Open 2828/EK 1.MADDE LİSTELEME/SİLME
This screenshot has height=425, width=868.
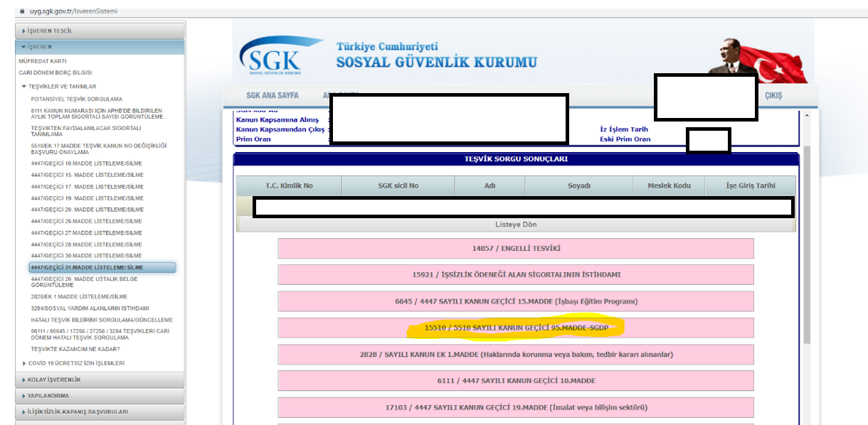pyautogui.click(x=79, y=296)
